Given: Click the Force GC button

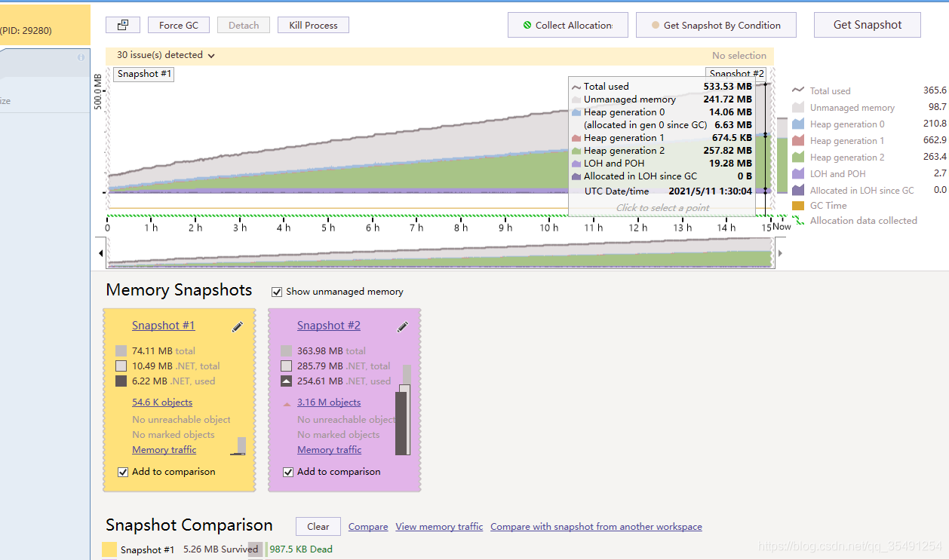Looking at the screenshot, I should (179, 26).
